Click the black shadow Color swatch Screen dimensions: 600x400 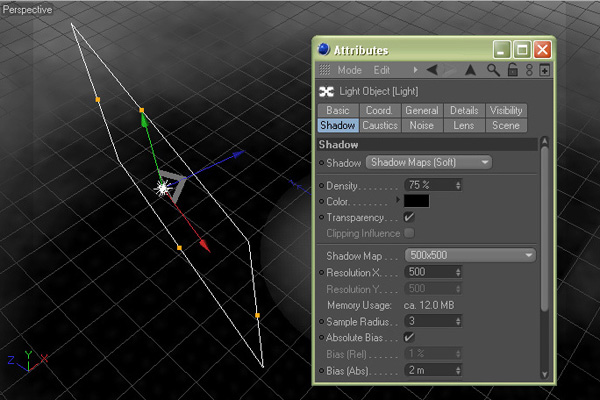[417, 201]
